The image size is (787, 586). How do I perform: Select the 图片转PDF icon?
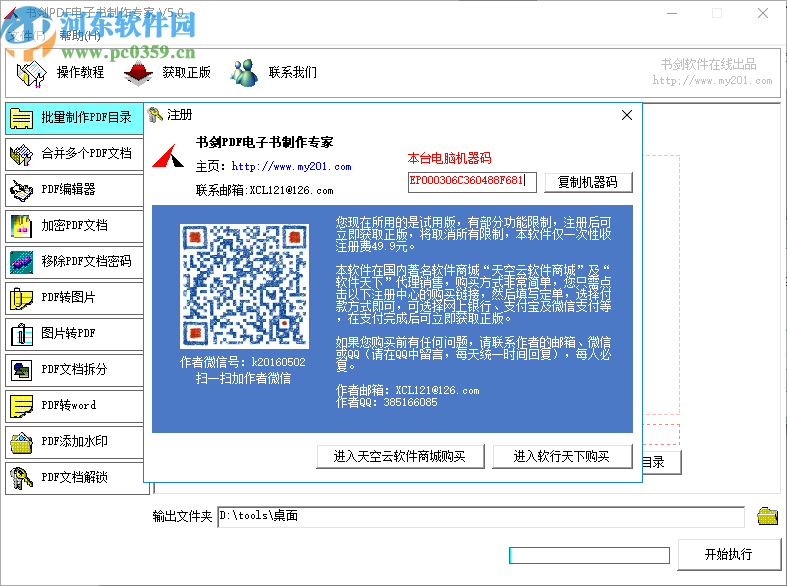click(22, 334)
